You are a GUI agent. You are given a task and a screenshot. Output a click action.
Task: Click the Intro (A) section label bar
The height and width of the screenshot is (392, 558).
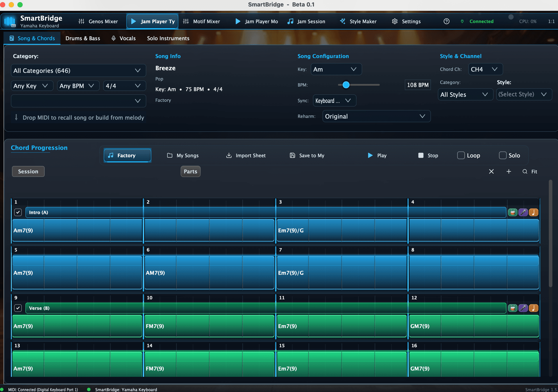pos(266,212)
